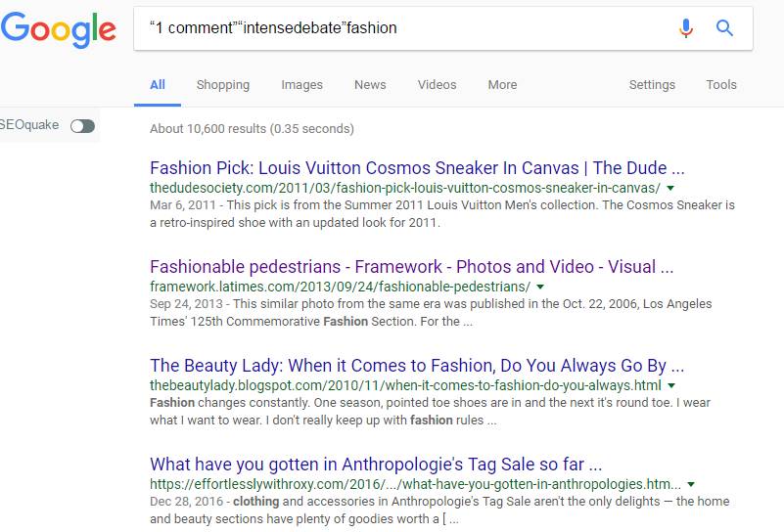Select the Videos tab
Viewport: 784px width, 532px height.
437,85
